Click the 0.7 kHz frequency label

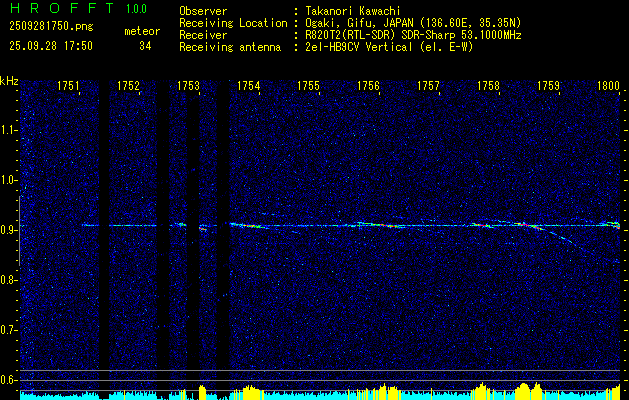click(x=8, y=330)
